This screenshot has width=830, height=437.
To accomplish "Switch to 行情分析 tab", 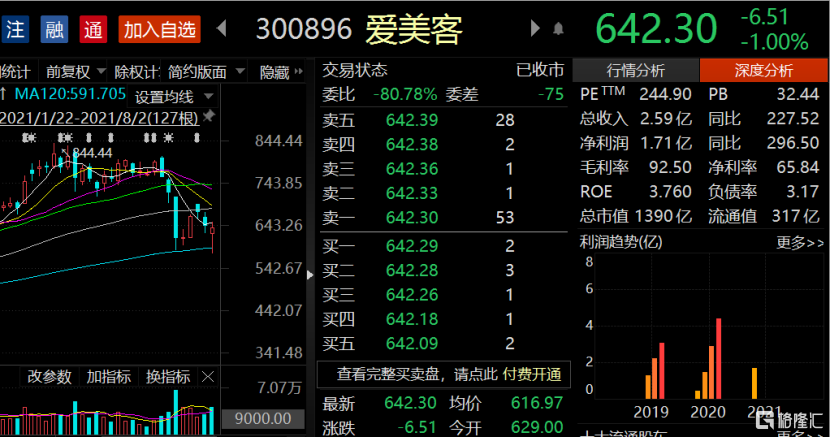I will click(x=636, y=70).
